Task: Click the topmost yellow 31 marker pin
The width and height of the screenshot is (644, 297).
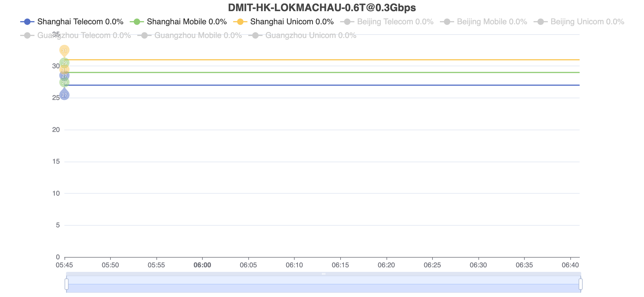Action: 64,50
